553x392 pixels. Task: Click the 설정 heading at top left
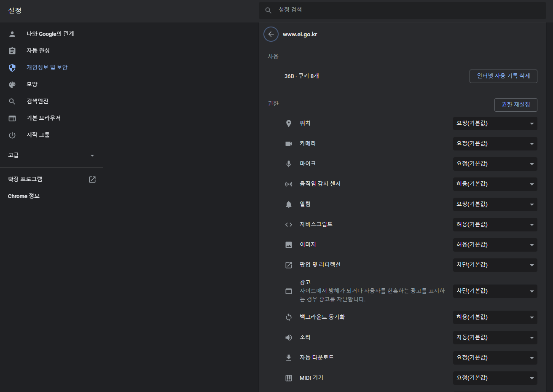[15, 11]
